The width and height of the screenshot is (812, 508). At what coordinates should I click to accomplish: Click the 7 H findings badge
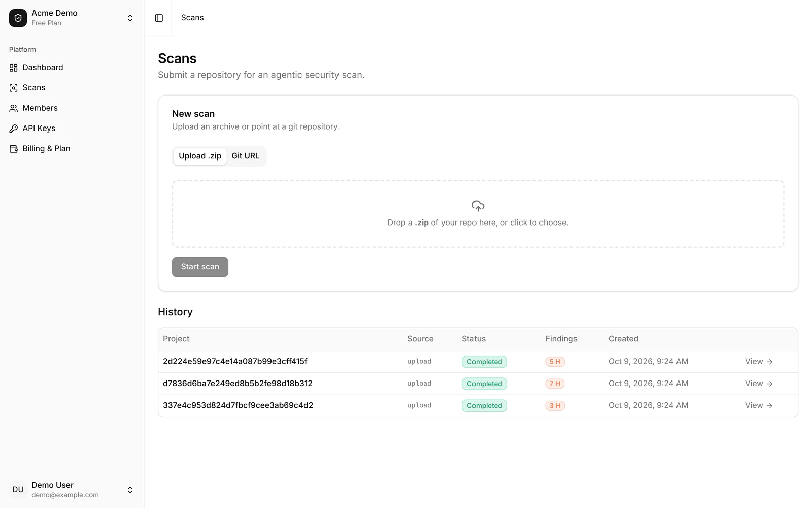(x=555, y=384)
